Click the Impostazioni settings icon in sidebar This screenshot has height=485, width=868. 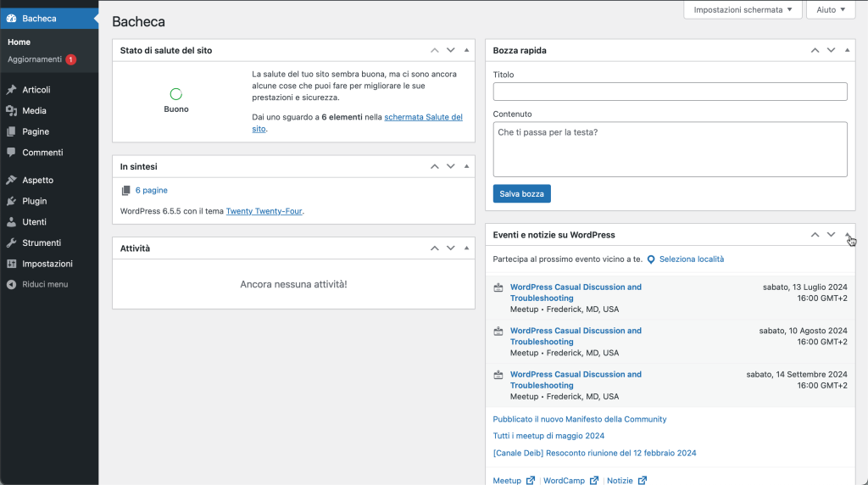coord(11,264)
